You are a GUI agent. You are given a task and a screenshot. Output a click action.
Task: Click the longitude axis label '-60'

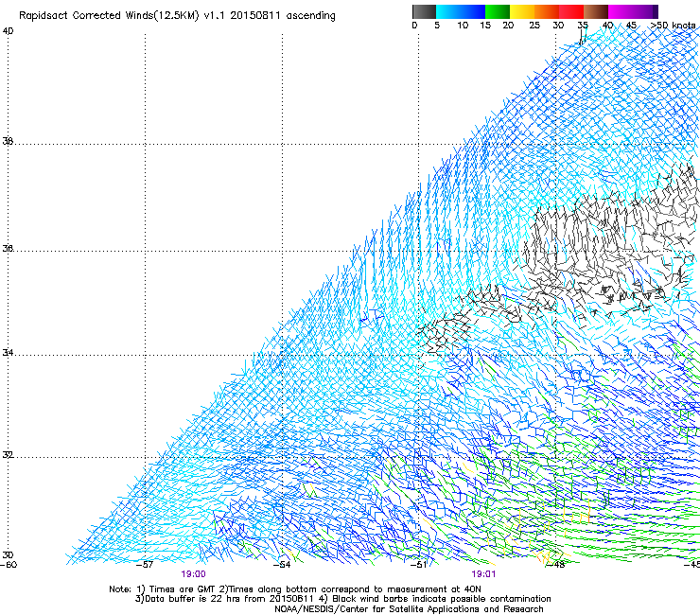click(x=9, y=565)
